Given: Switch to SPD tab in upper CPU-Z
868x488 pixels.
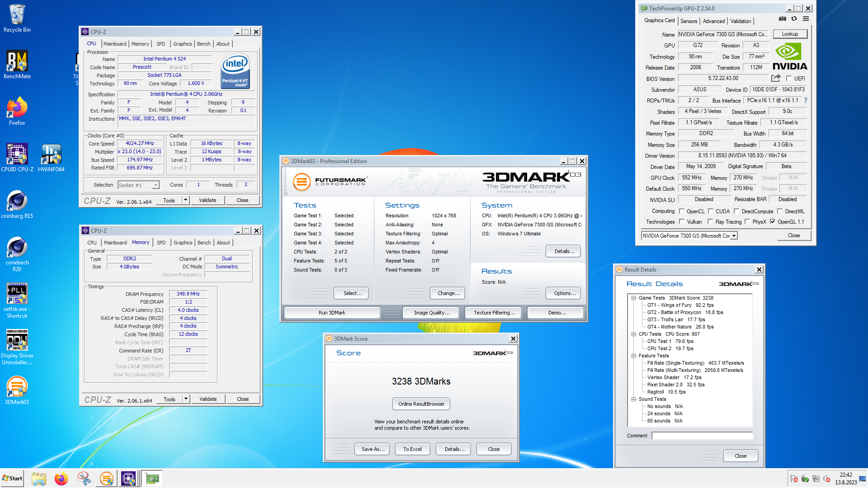Looking at the screenshot, I should (x=160, y=44).
